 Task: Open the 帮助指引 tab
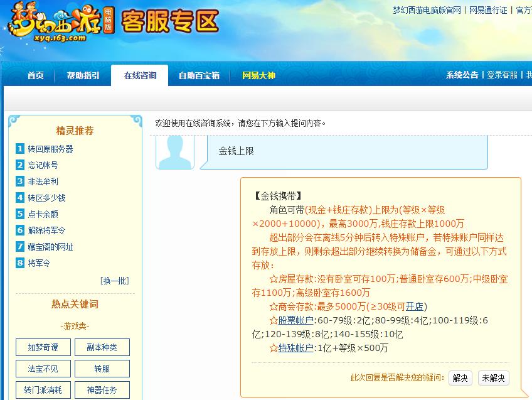(83, 75)
